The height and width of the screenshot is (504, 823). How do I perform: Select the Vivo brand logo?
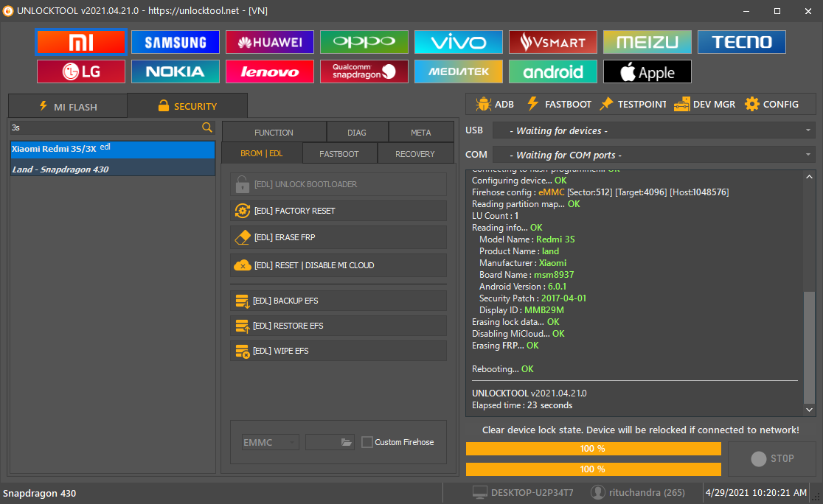click(x=459, y=42)
